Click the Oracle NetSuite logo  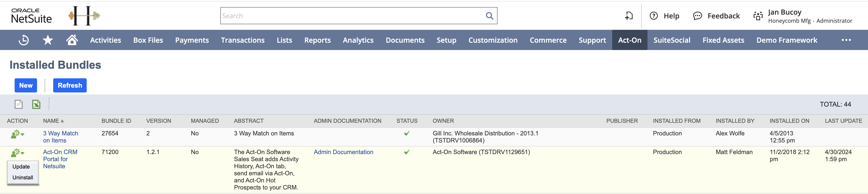point(31,16)
